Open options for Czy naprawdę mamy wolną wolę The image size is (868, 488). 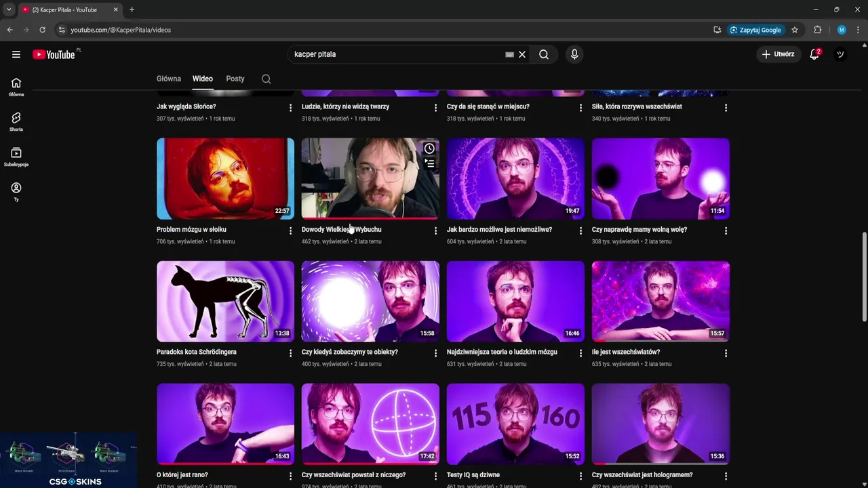[x=726, y=231]
